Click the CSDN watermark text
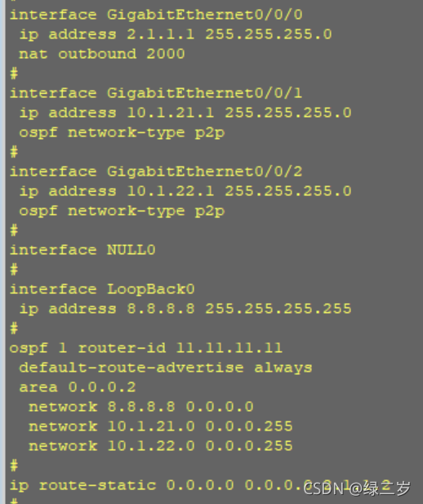The image size is (423, 504). tap(357, 488)
